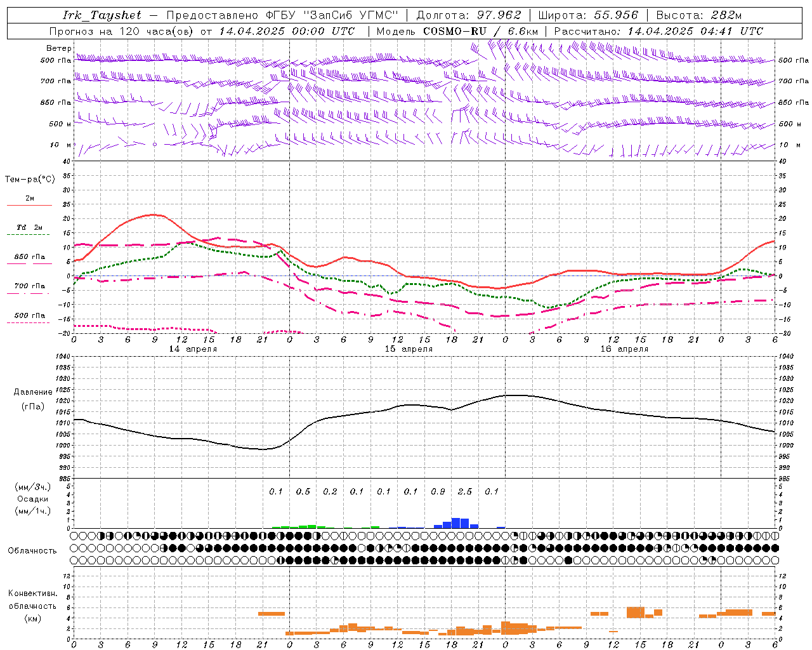This screenshot has height=650, width=812.
Task: Click the Осадки precipitation panel title
Action: pyautogui.click(x=32, y=499)
